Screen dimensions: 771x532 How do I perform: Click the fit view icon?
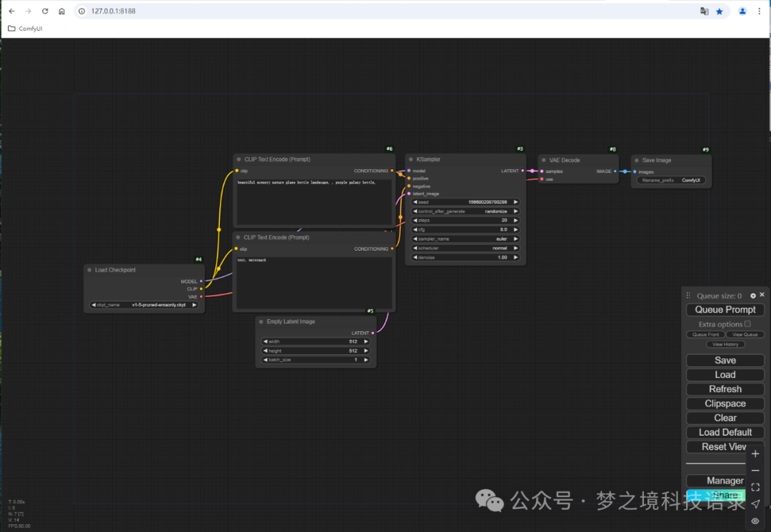[x=755, y=487]
